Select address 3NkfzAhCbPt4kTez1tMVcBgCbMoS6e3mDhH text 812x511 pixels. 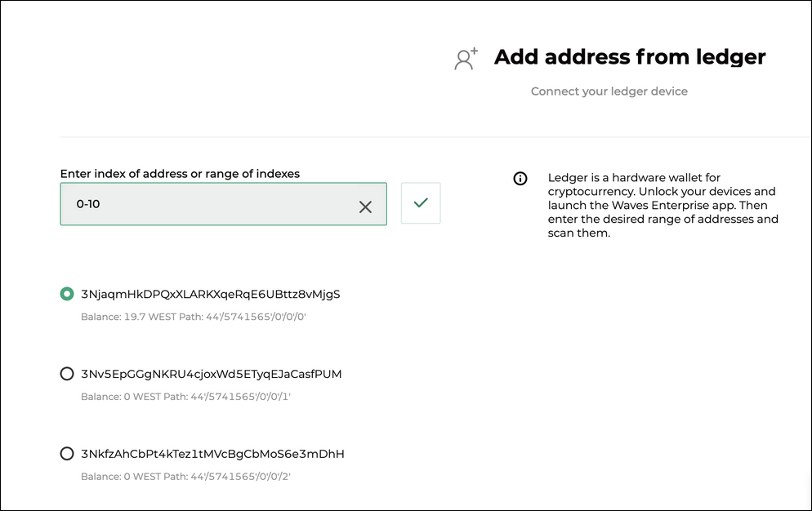[x=212, y=454]
